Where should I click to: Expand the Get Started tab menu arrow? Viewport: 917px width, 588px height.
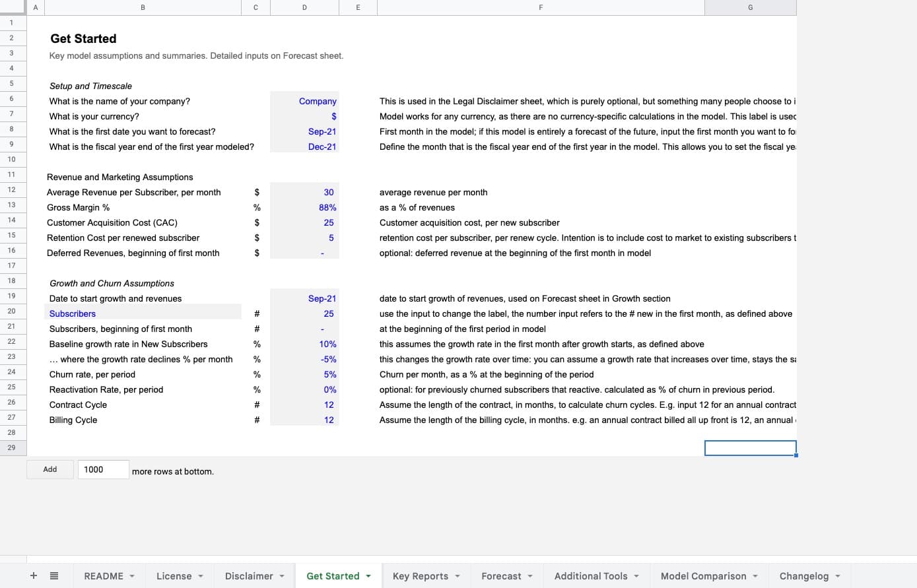pyautogui.click(x=368, y=576)
